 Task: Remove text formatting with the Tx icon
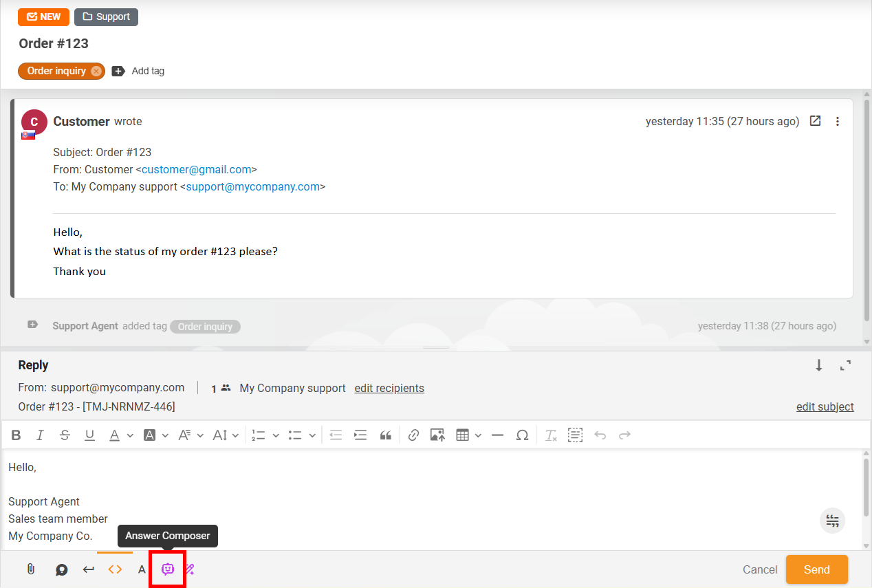coord(550,435)
